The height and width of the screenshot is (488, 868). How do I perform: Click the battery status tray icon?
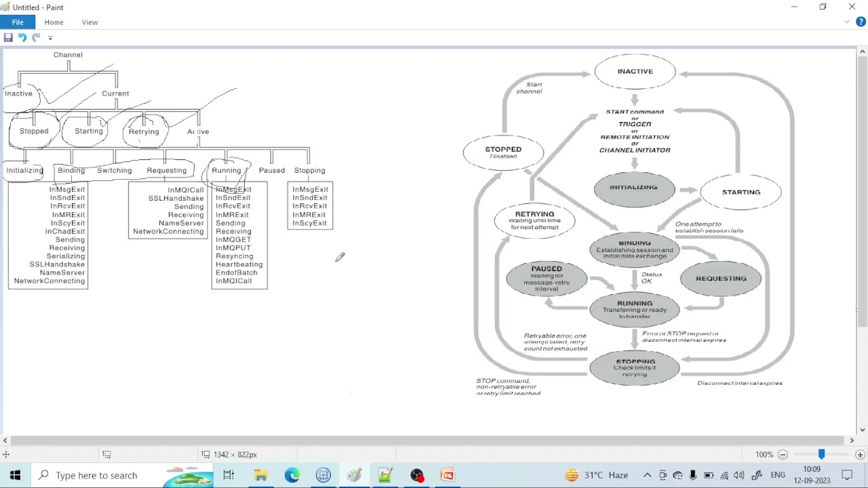709,475
